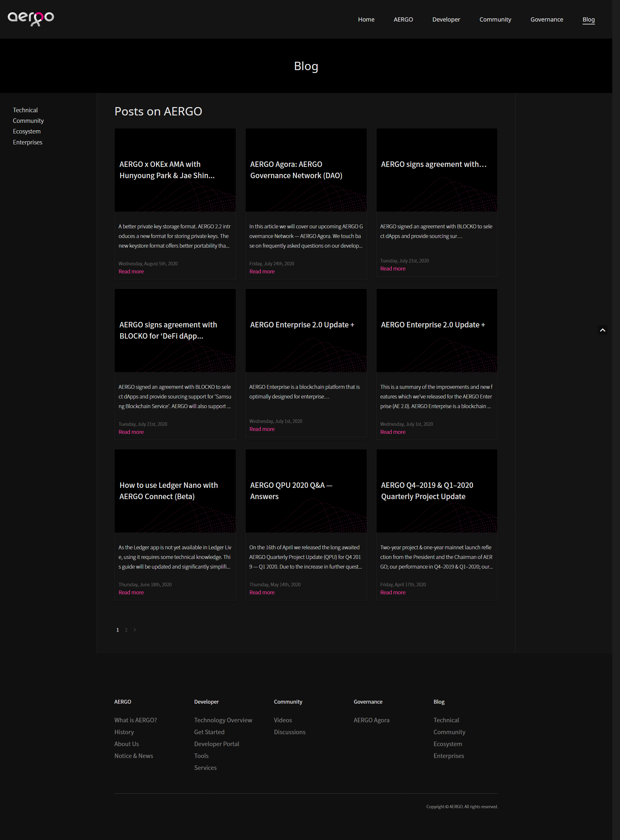The image size is (620, 840).
Task: Open the AERGO x OKEx AMA post thumbnail
Action: tap(175, 170)
